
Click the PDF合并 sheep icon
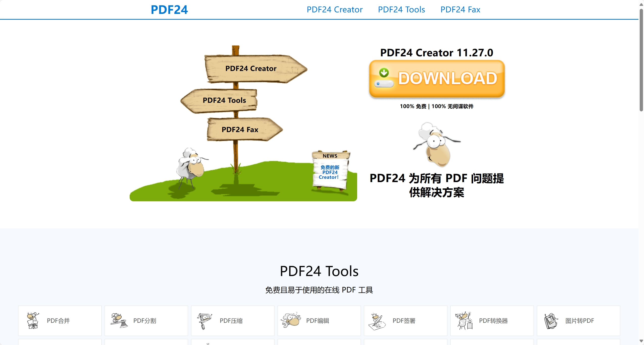coord(33,321)
